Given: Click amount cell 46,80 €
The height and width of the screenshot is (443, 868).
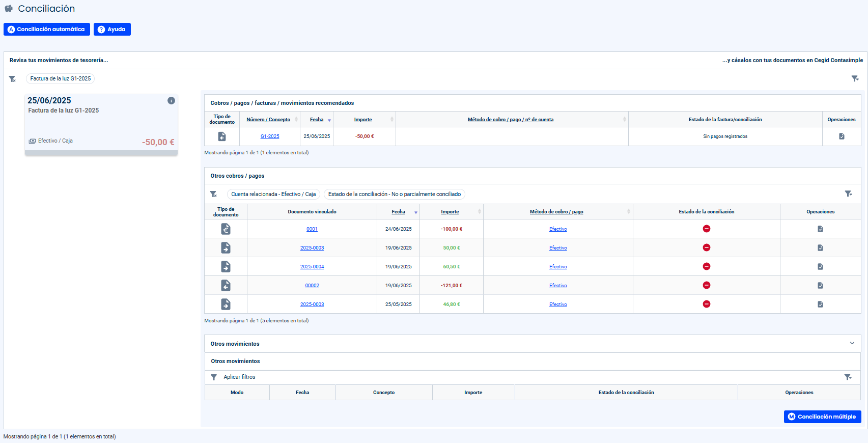Looking at the screenshot, I should (452, 304).
